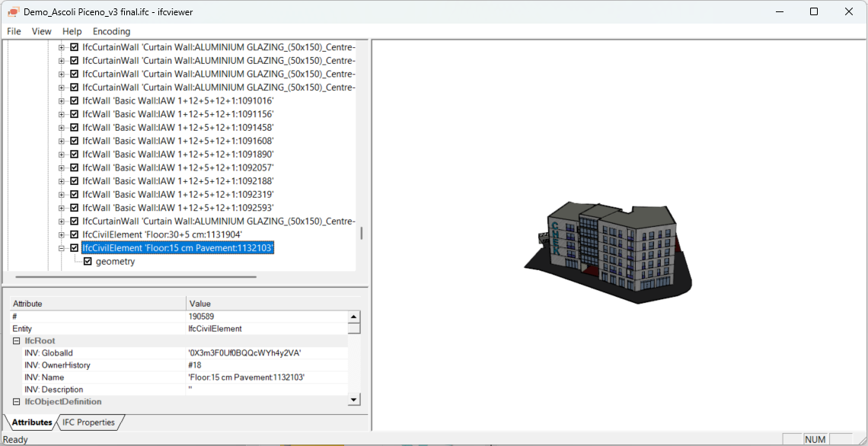
Task: Click the attributes panel scroll up arrow
Action: click(x=353, y=317)
